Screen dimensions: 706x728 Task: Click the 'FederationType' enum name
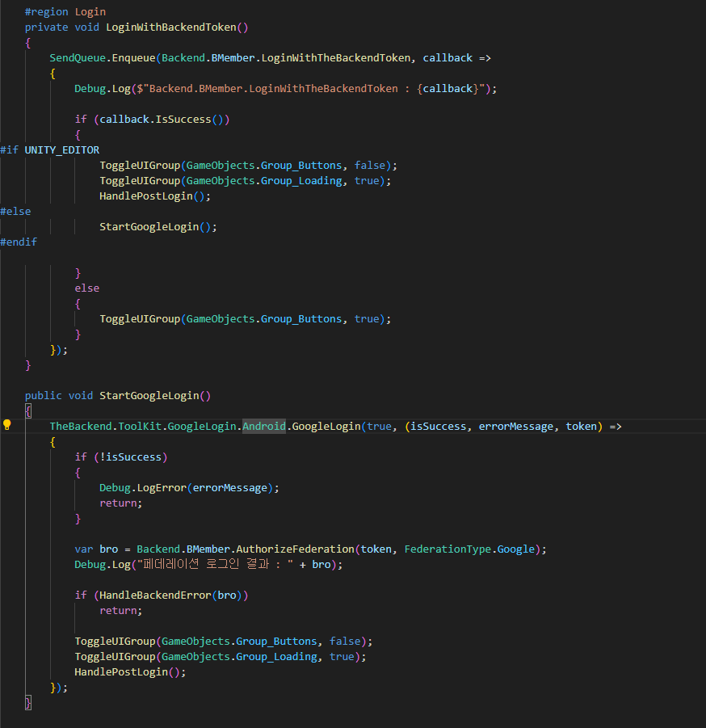[x=448, y=549]
